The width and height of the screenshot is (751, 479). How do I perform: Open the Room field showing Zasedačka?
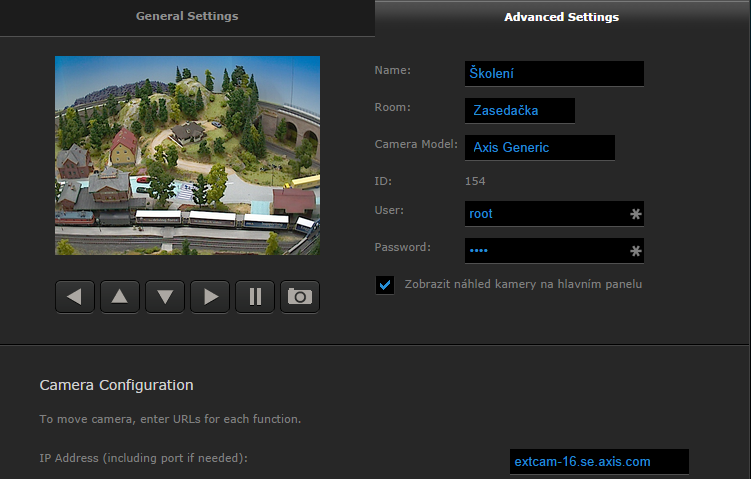pos(520,111)
